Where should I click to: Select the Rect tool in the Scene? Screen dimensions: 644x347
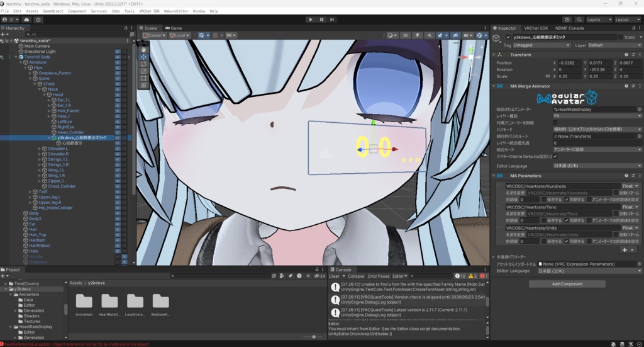143,77
